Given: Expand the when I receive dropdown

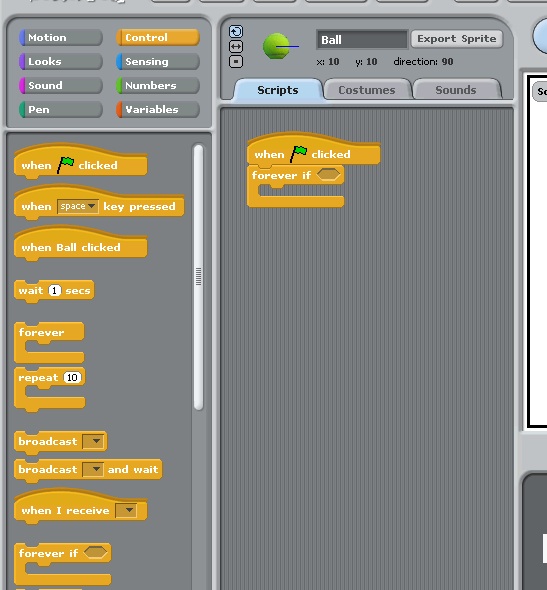Looking at the screenshot, I should pos(126,510).
